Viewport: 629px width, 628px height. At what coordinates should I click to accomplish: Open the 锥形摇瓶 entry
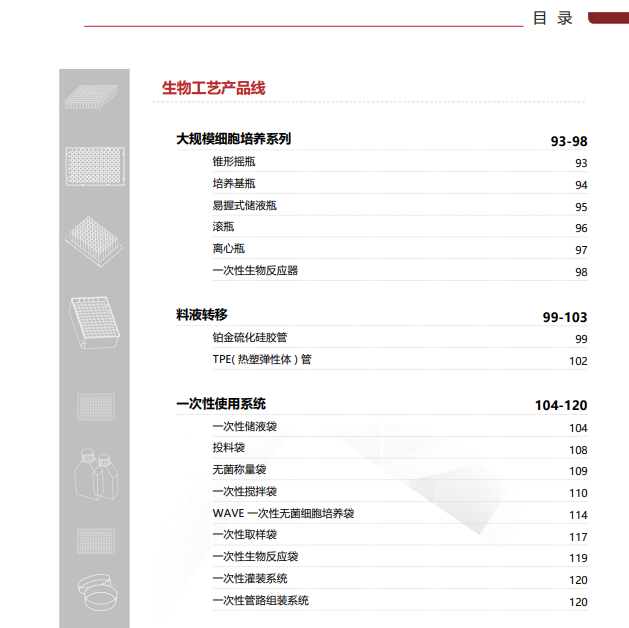(233, 162)
